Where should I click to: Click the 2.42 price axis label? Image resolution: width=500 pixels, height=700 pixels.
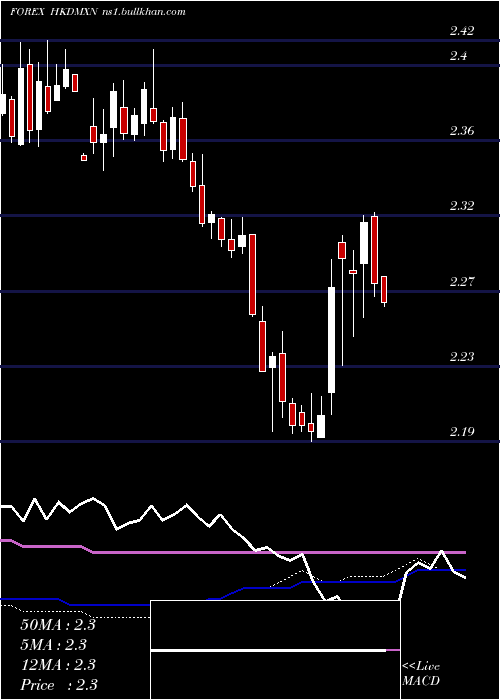[x=462, y=31]
